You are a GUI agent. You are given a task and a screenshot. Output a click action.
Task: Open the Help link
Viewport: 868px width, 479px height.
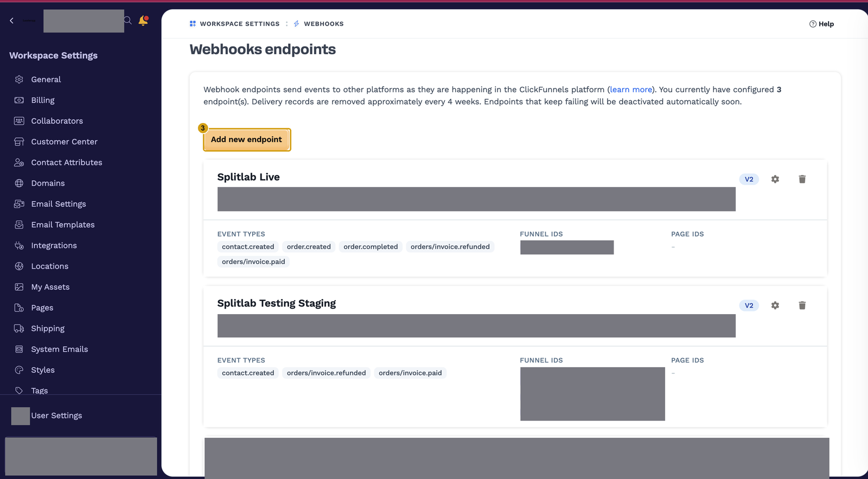[x=821, y=24]
